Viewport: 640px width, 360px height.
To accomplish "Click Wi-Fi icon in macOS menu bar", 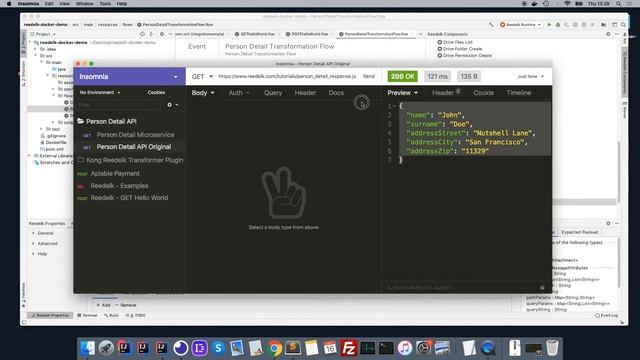I will (x=567, y=4).
